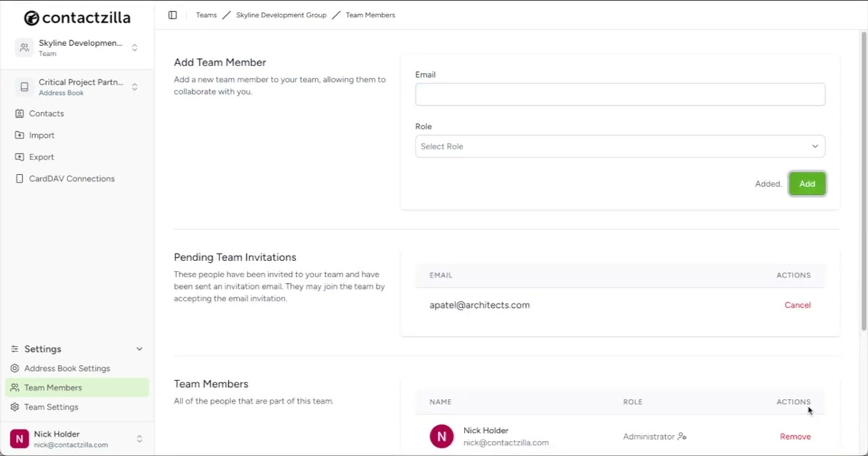This screenshot has width=868, height=456.
Task: Open Team Settings
Action: tap(52, 407)
